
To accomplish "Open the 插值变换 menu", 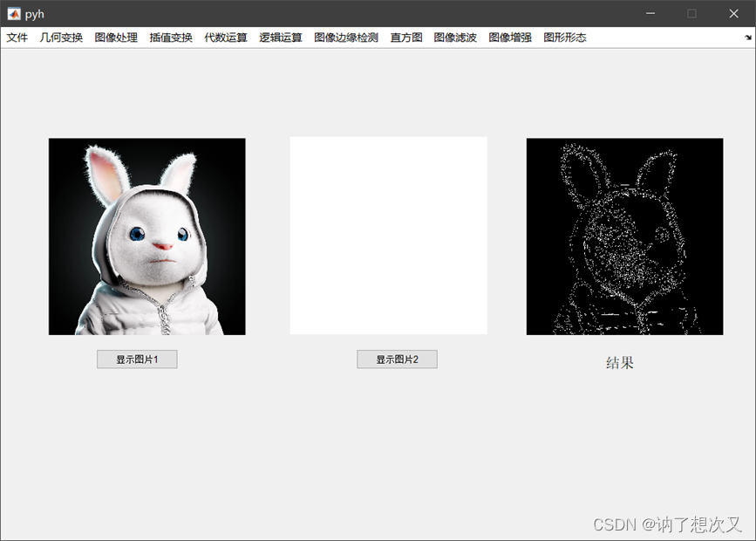I will pyautogui.click(x=171, y=38).
